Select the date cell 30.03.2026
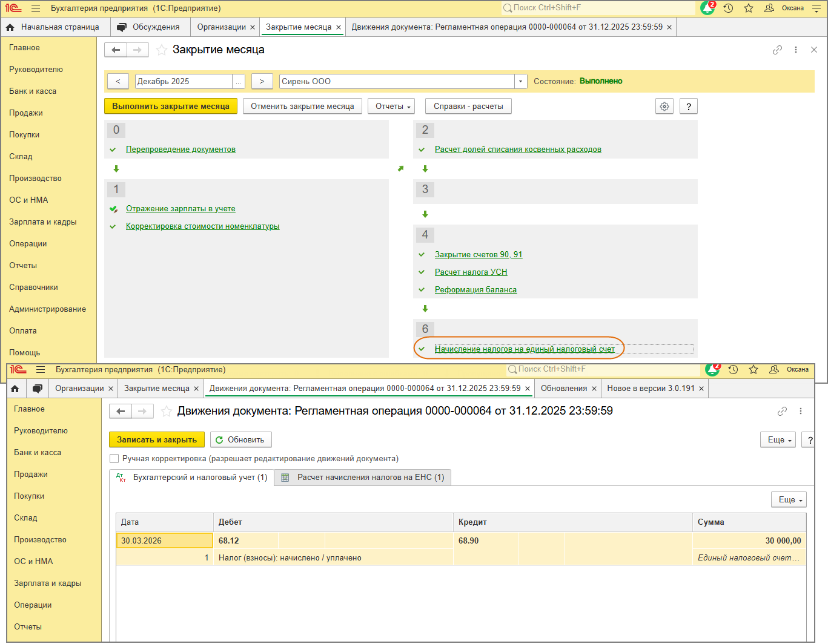 pos(165,541)
